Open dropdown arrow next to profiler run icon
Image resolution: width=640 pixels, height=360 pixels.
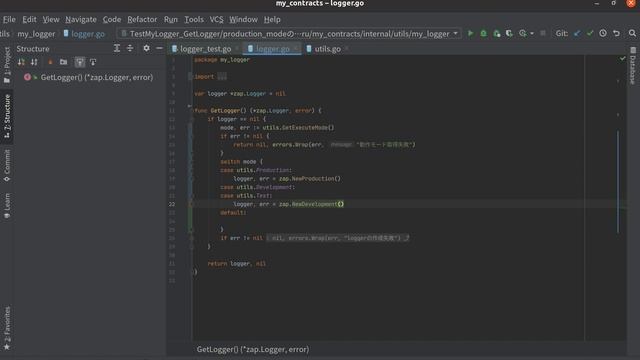[532, 33]
